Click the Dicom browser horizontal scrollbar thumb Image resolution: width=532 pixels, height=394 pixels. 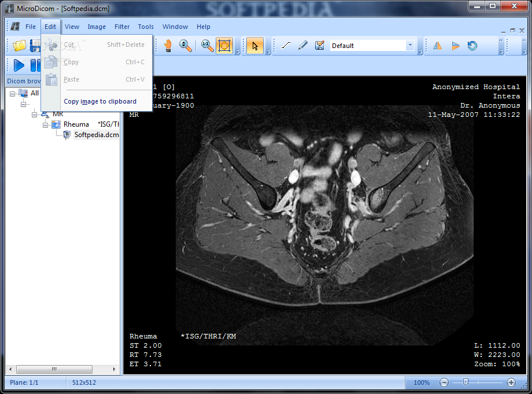coord(54,369)
